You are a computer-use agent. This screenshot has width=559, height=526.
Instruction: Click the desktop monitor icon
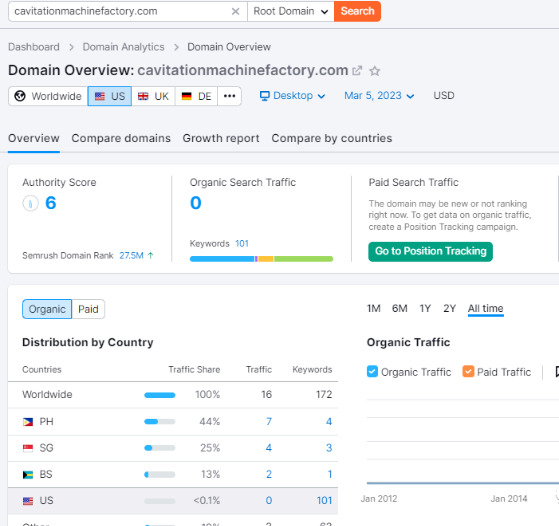265,96
